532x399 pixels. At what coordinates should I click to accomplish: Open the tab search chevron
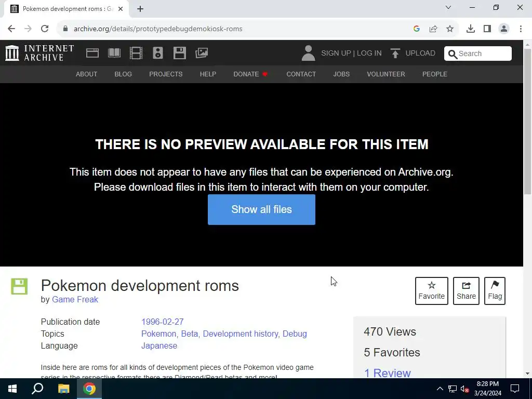point(448,7)
